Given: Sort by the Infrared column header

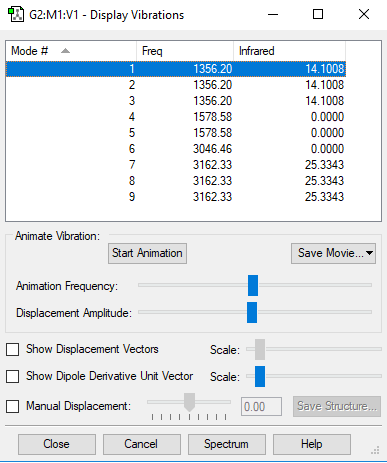Looking at the screenshot, I should click(x=289, y=51).
